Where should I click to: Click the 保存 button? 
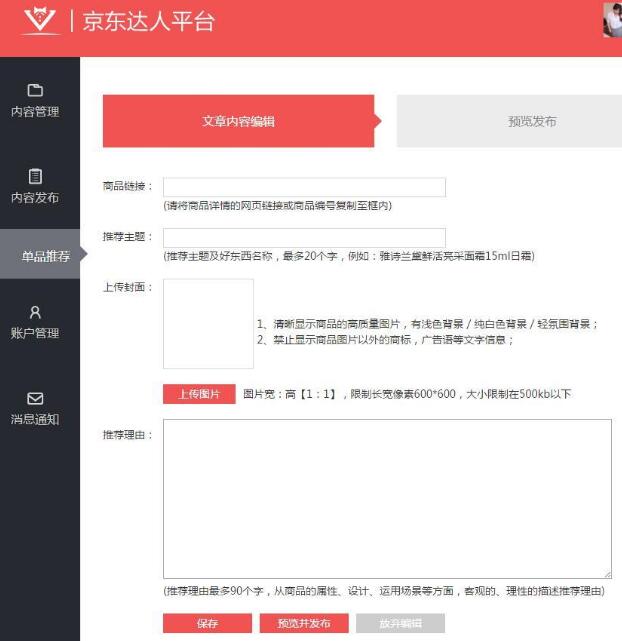(x=208, y=623)
